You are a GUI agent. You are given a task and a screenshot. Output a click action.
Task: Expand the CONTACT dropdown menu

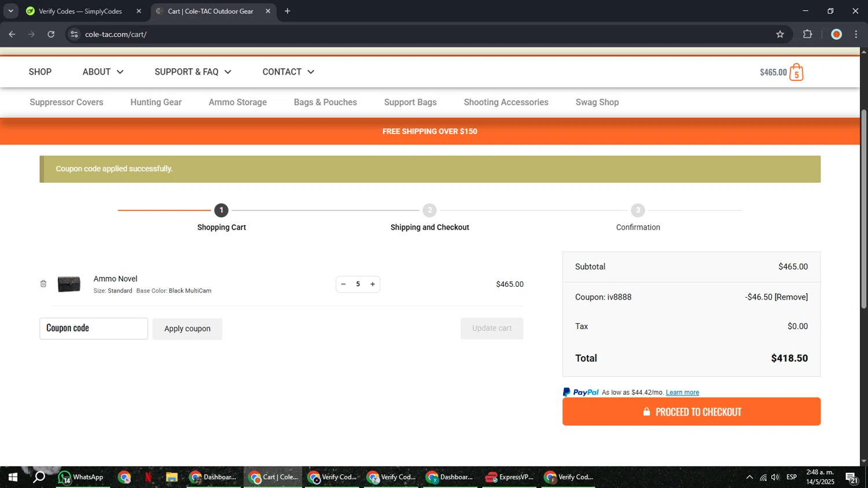(288, 72)
